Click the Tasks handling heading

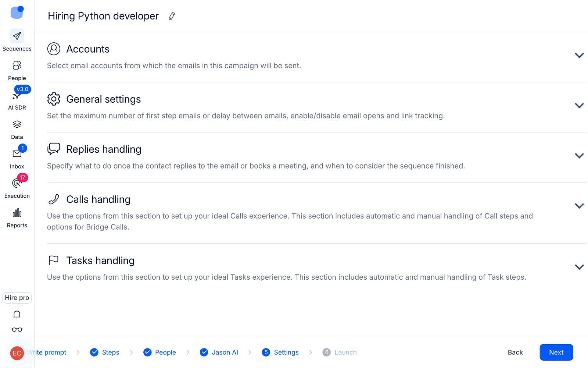tap(100, 260)
